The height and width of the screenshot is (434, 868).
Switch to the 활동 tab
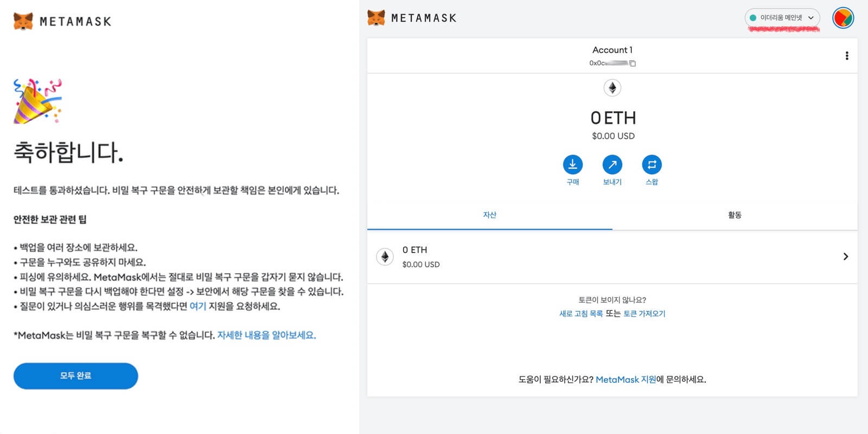point(735,215)
